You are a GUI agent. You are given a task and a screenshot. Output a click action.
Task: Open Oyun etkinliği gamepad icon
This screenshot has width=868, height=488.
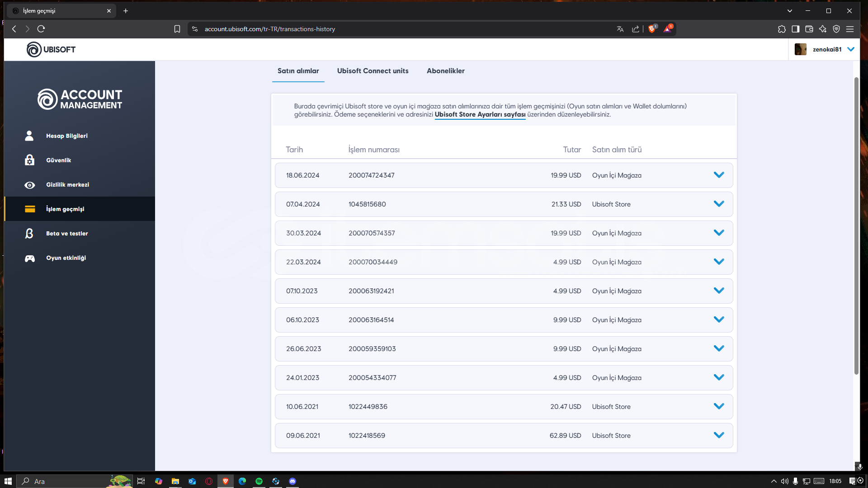[29, 258]
